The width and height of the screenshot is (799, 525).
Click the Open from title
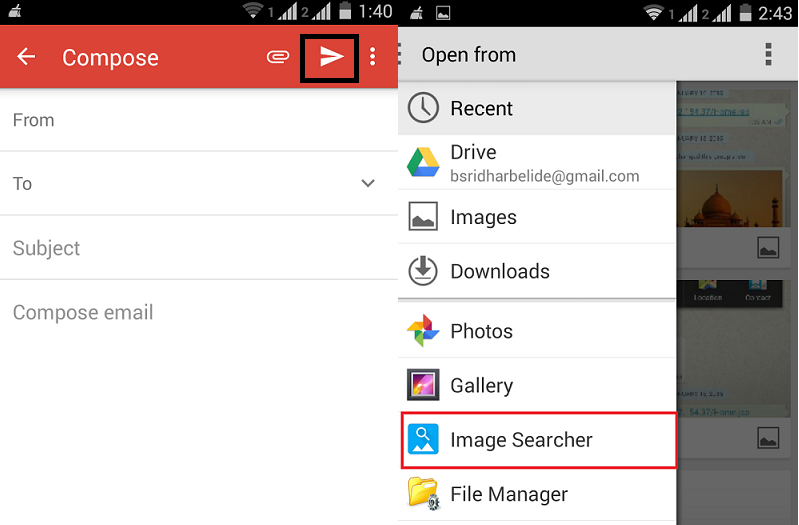pos(469,55)
